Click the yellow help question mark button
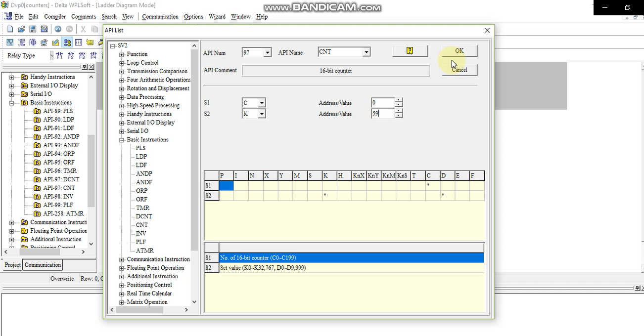This screenshot has width=644, height=336. point(410,50)
